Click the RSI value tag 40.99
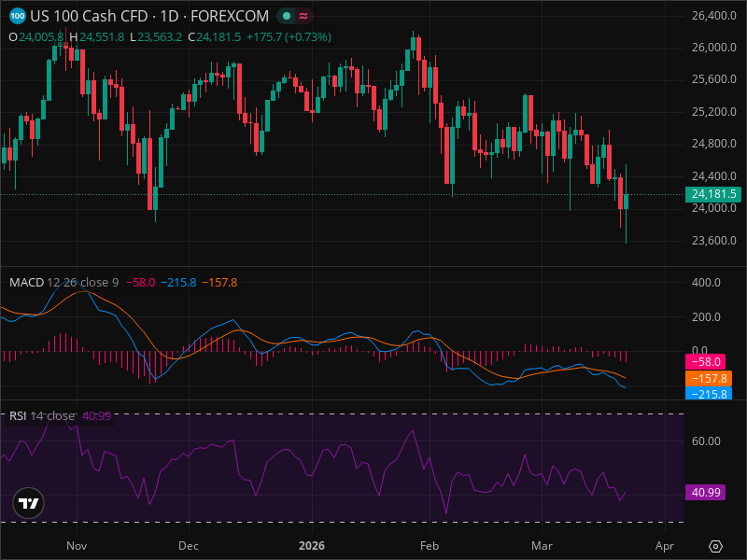The height and width of the screenshot is (560, 747). pyautogui.click(x=705, y=493)
